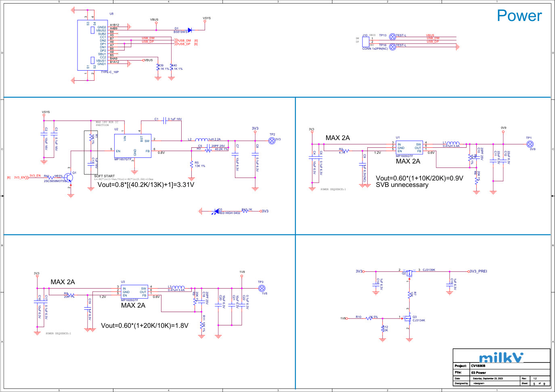
Task: Click the TP13 test point symbol
Action: (x=392, y=37)
